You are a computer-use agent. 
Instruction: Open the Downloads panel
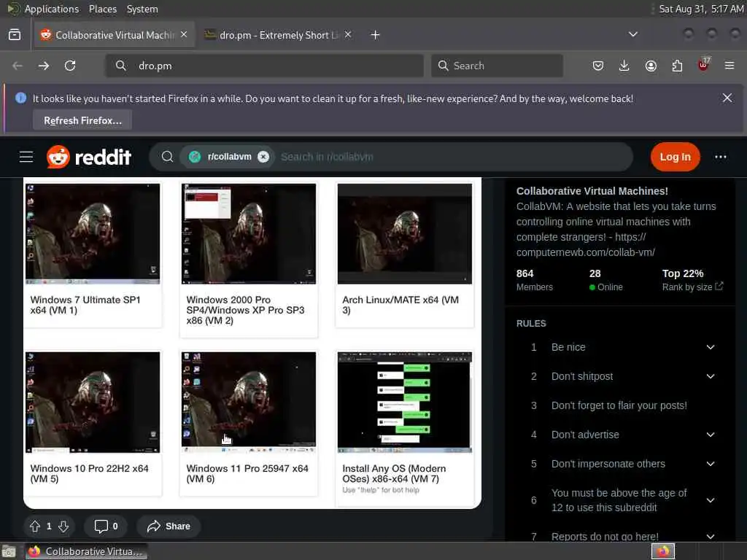[x=624, y=66]
